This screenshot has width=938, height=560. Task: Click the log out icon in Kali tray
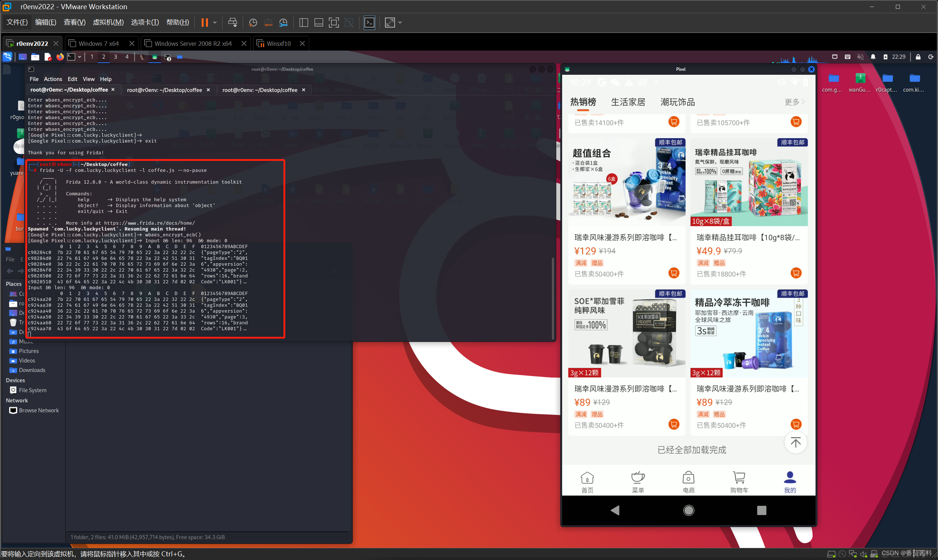pyautogui.click(x=931, y=57)
